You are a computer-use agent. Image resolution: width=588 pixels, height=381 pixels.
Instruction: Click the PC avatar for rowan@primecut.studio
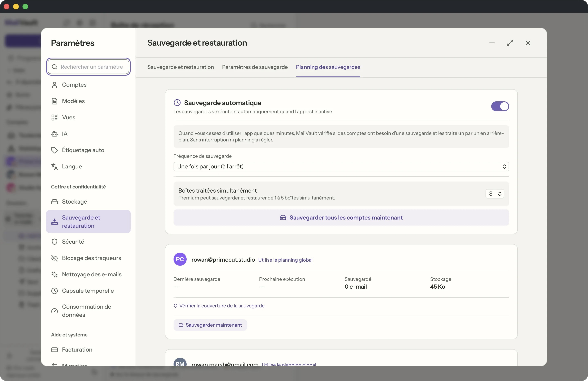click(180, 259)
